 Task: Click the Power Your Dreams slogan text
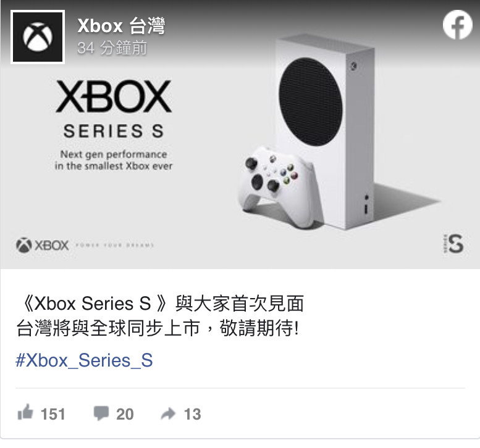(115, 245)
